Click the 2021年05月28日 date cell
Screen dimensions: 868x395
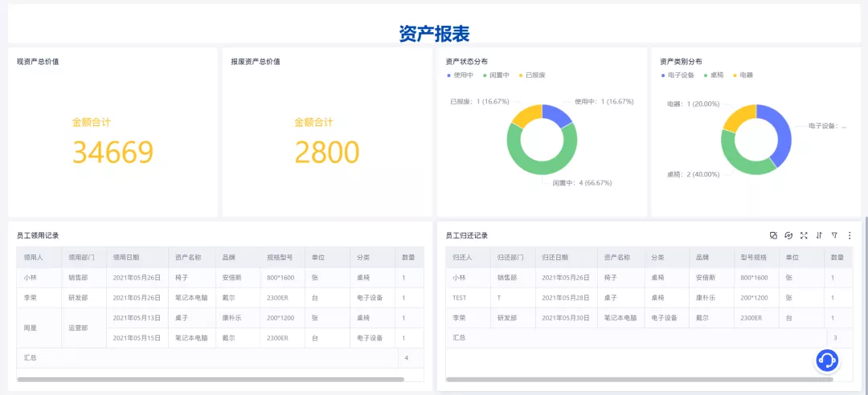coord(566,298)
